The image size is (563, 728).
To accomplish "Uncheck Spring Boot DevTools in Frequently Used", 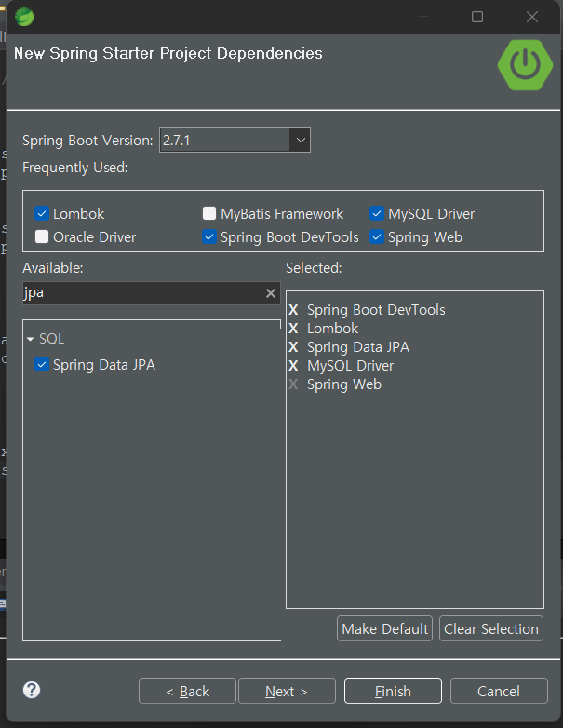I will (209, 236).
